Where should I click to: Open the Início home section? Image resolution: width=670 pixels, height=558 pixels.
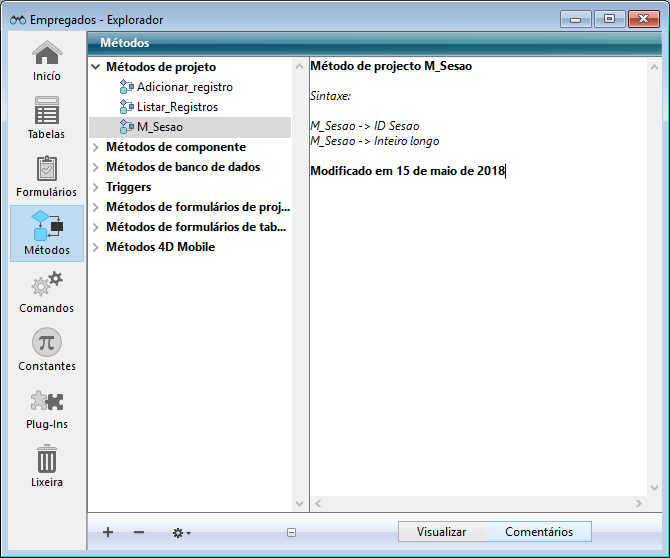pyautogui.click(x=46, y=60)
